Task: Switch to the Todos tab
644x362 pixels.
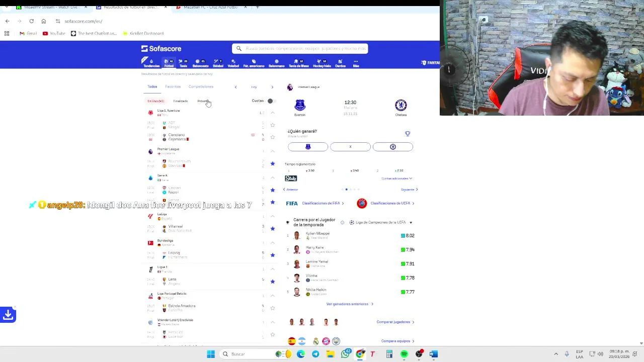Action: tap(152, 86)
